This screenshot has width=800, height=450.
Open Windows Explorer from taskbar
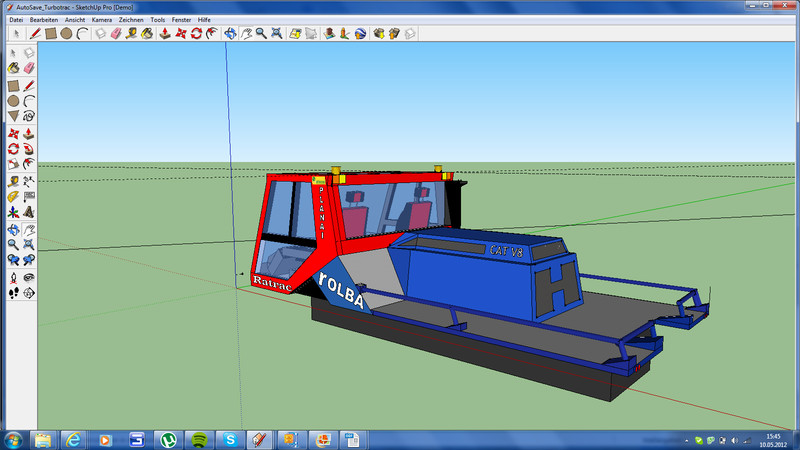pos(43,440)
